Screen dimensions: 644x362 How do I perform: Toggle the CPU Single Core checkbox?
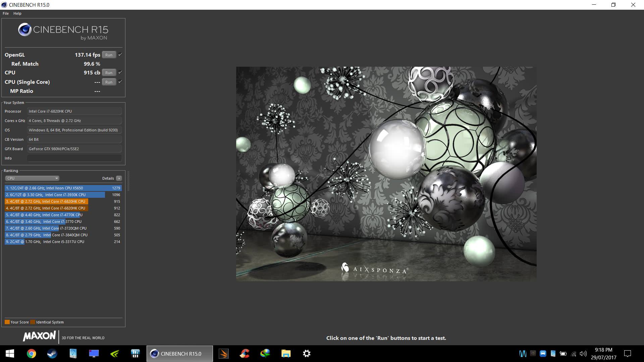[120, 82]
